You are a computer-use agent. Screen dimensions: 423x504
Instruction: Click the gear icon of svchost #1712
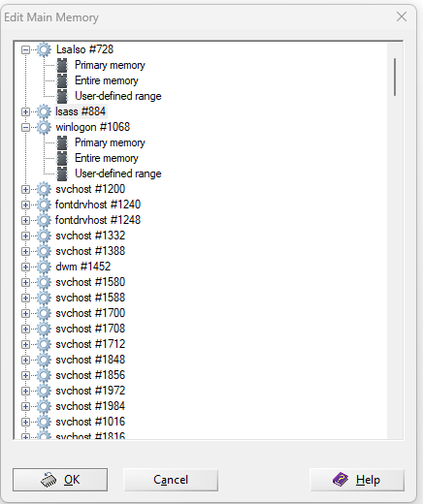[44, 344]
